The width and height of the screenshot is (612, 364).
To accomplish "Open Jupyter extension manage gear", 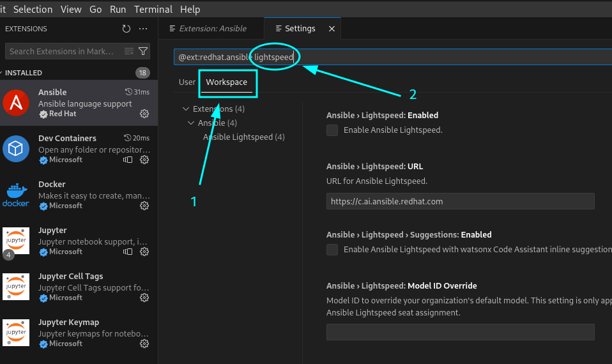I will pos(144,252).
